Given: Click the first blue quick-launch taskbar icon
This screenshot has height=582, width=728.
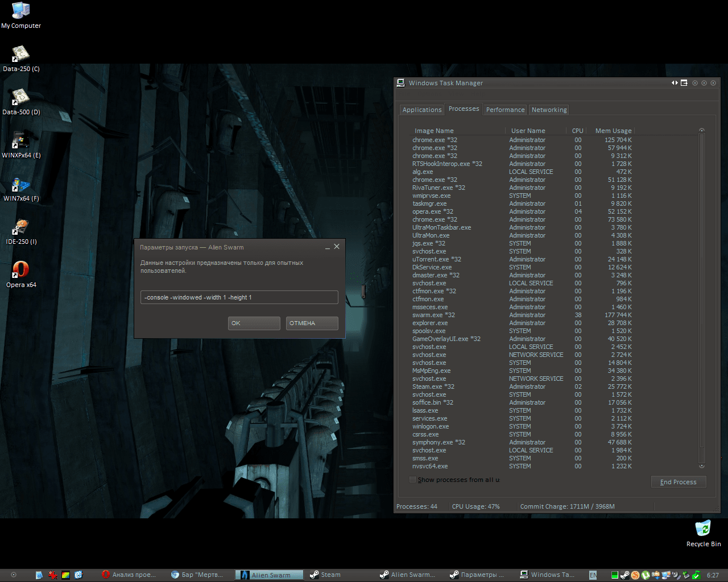Looking at the screenshot, I should [39, 575].
